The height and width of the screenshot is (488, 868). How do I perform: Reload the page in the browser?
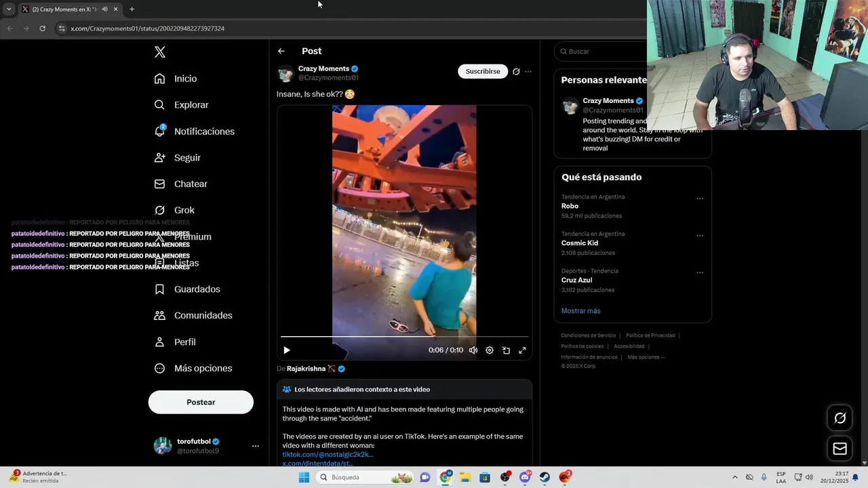[x=42, y=28]
